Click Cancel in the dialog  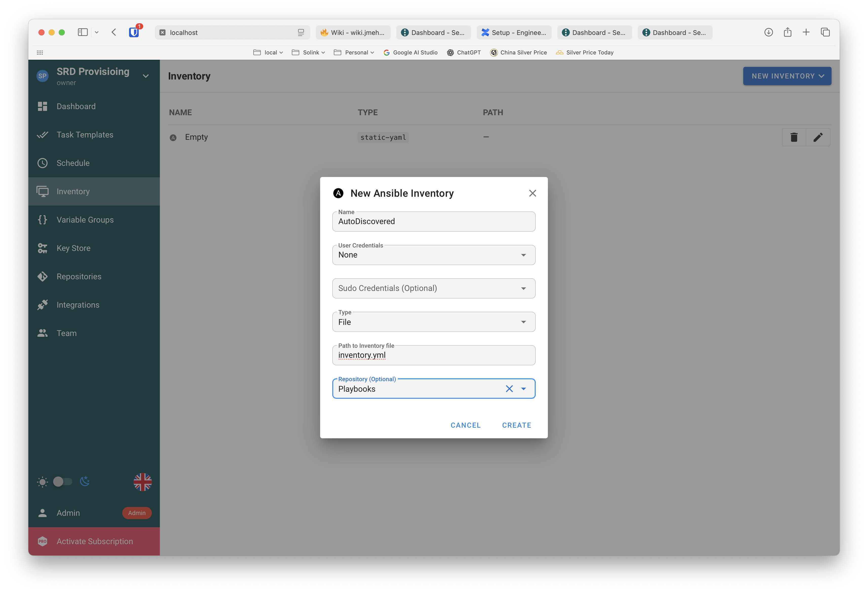(x=465, y=425)
